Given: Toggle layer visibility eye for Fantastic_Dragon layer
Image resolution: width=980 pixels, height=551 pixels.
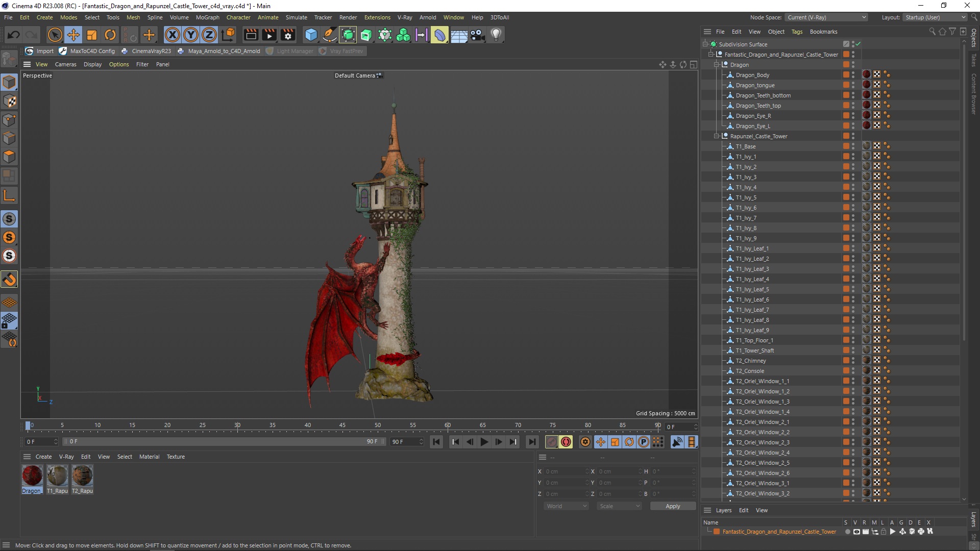Looking at the screenshot, I should click(856, 532).
